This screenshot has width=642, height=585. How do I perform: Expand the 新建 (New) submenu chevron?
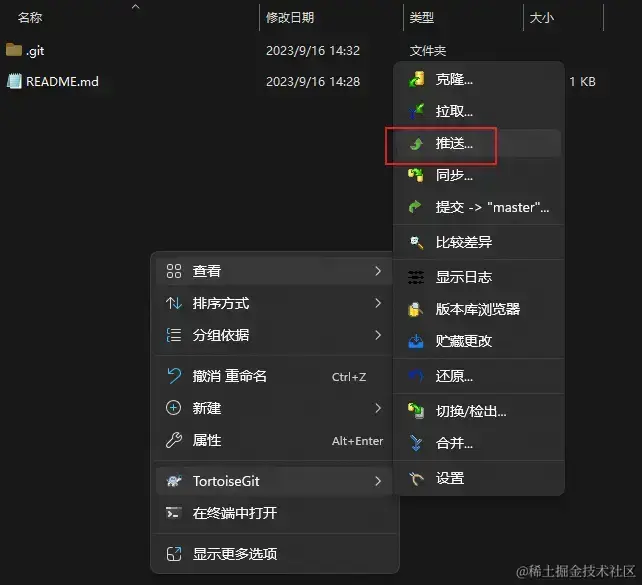click(378, 408)
